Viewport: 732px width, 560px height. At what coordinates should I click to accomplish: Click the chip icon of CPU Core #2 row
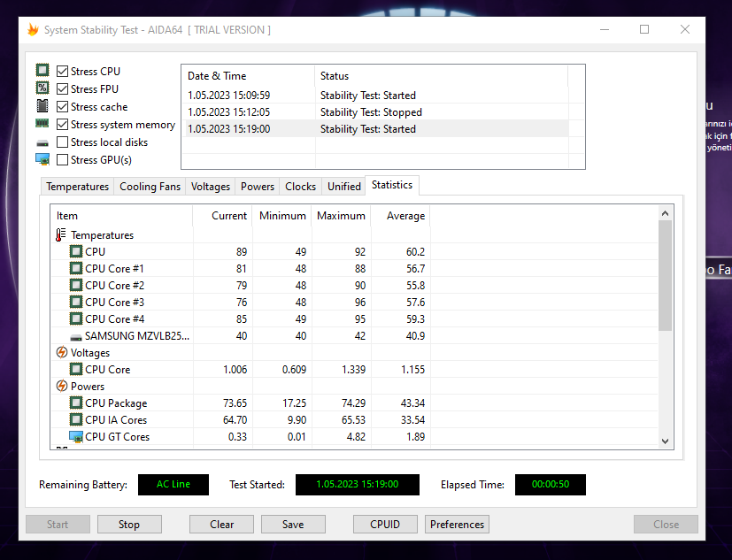75,285
